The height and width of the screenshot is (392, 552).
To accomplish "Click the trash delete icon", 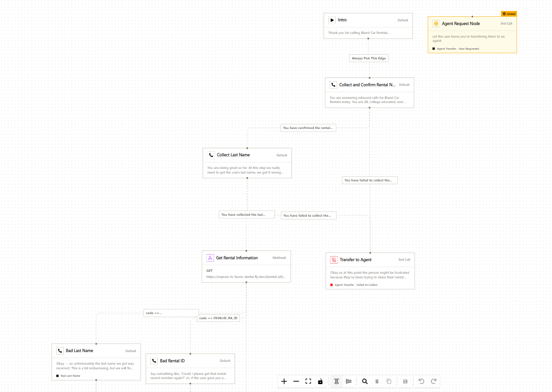I will click(377, 381).
